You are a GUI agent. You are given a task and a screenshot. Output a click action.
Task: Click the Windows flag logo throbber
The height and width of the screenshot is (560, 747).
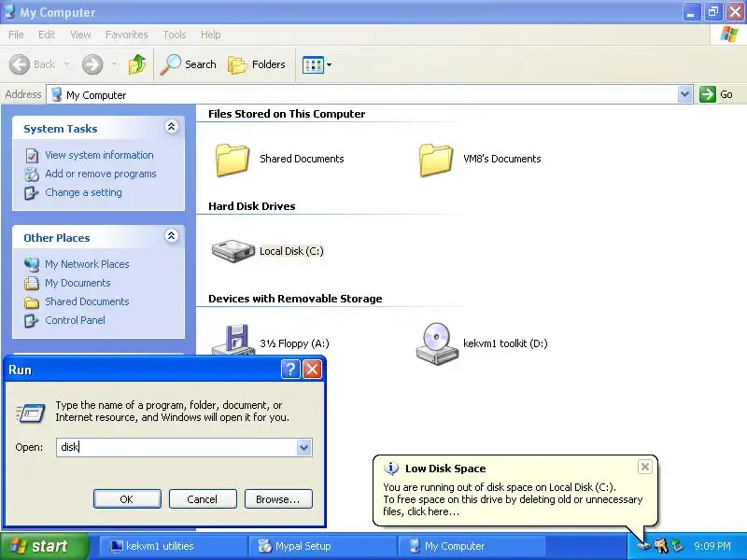pyautogui.click(x=729, y=35)
